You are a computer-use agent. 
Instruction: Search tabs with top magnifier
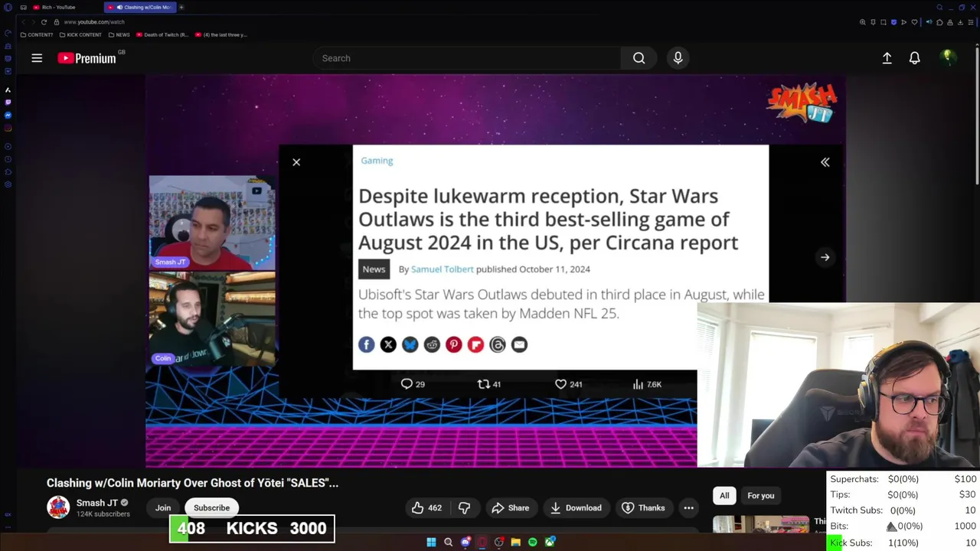point(939,7)
